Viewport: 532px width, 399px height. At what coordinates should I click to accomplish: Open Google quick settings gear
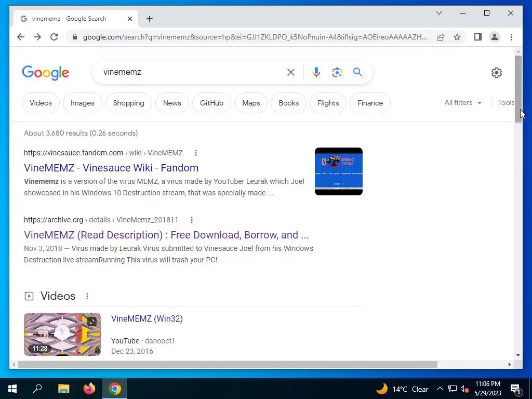click(496, 73)
